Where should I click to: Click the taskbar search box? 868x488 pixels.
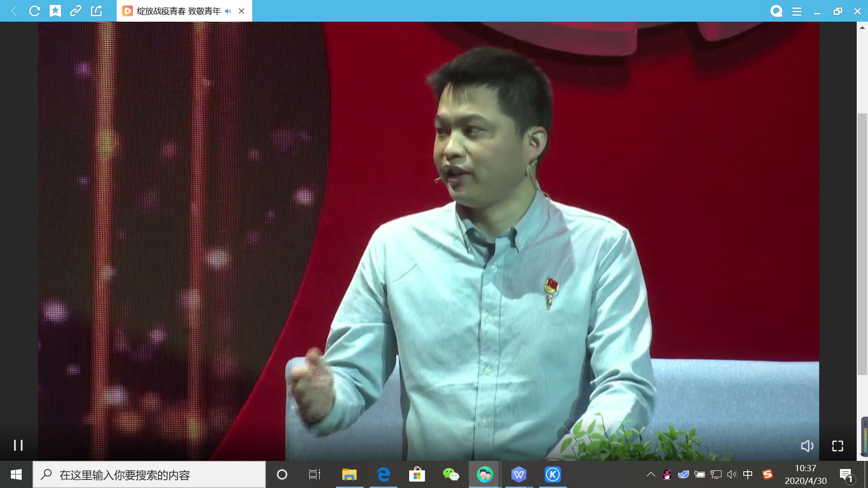pos(149,475)
